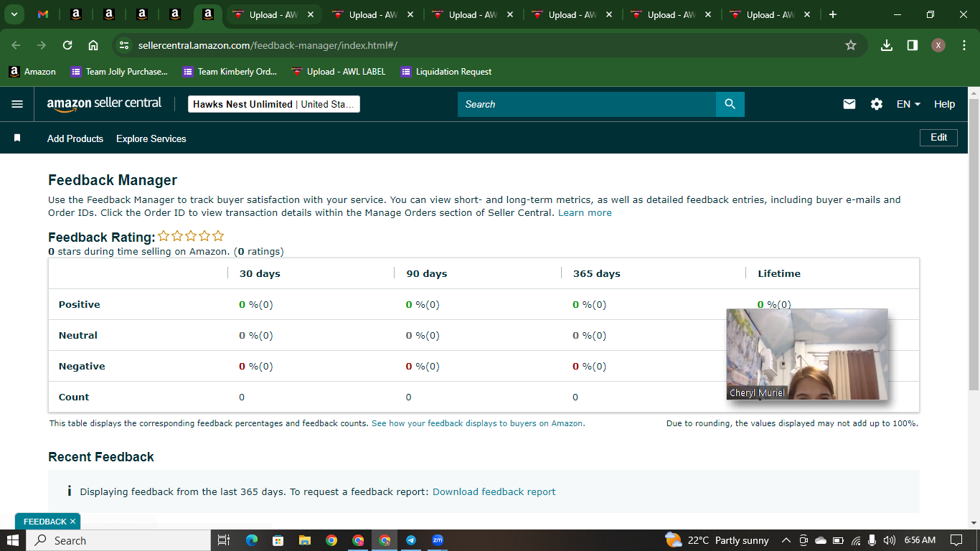This screenshot has height=551, width=980.
Task: Expand the EN language dropdown
Action: (908, 104)
